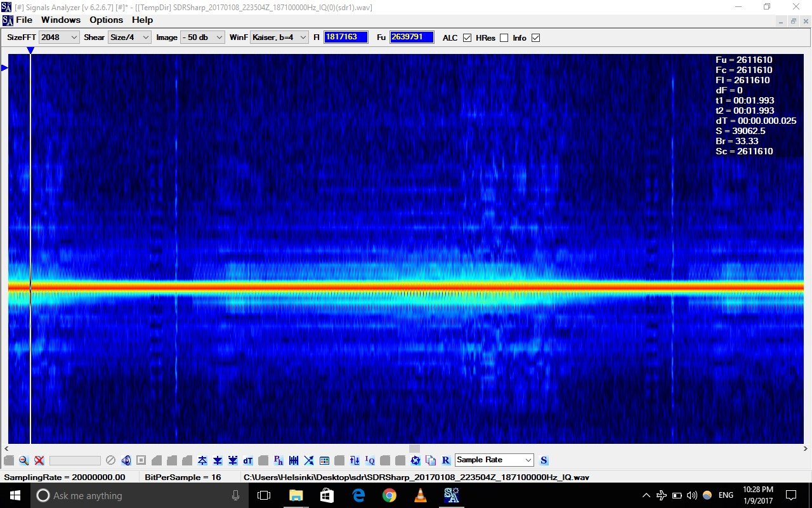Click the Signals Analyzer taskbar icon
Screen dimensions: 812x508
[x=451, y=495]
